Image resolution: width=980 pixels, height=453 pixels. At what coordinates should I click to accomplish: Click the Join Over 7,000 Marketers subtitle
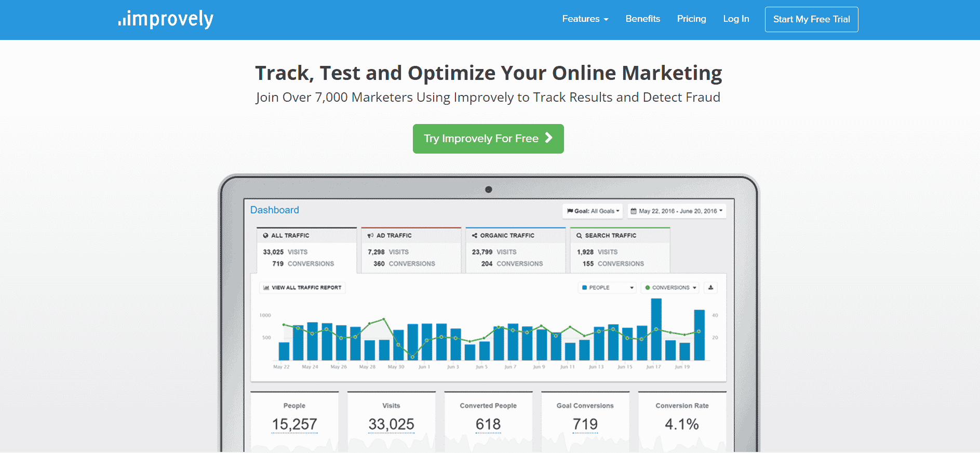point(488,98)
